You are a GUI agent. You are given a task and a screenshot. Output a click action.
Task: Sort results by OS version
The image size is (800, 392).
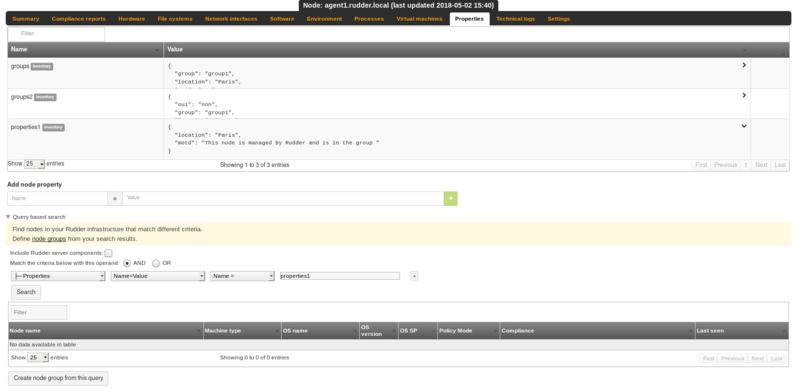(x=379, y=331)
